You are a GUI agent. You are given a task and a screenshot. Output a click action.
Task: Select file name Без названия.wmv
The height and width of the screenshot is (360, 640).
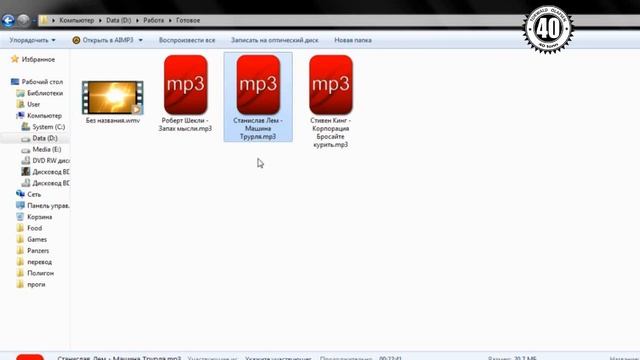tap(113, 121)
